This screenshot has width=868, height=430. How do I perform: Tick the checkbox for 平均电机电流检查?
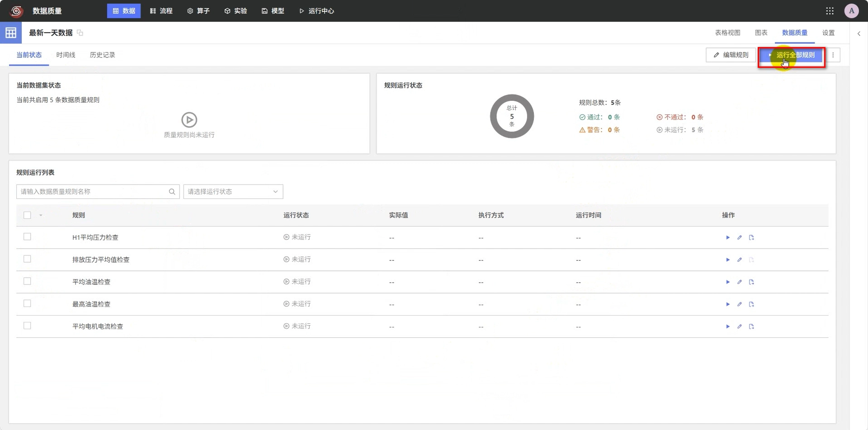[27, 326]
